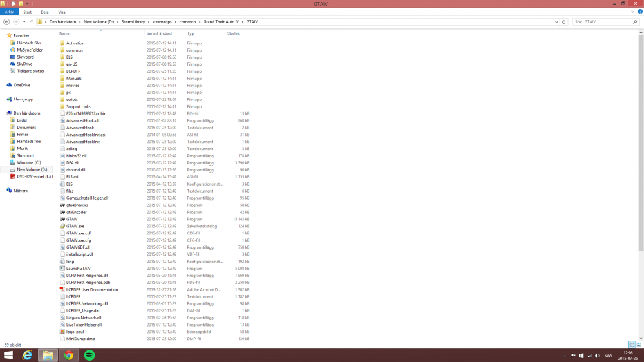This screenshot has height=362, width=644.
Task: Open Google Chrome from taskbar
Action: click(x=69, y=356)
